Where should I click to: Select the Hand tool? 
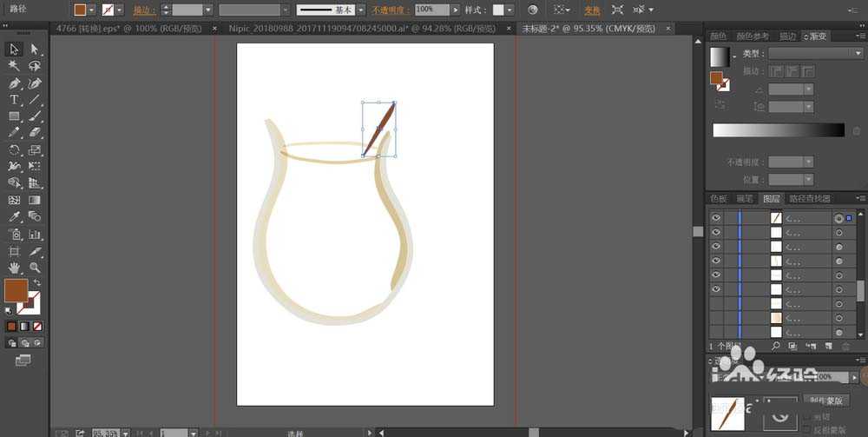[15, 268]
